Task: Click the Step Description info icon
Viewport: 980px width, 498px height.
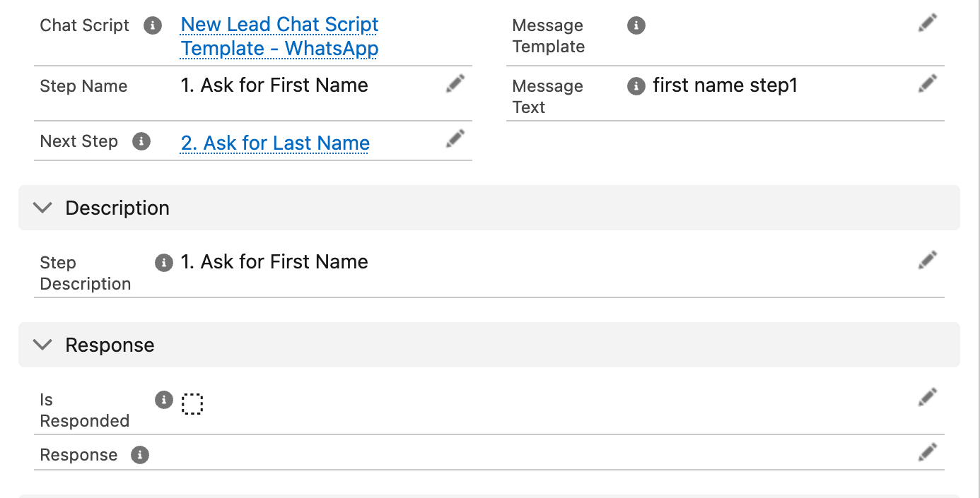Action: (x=163, y=263)
